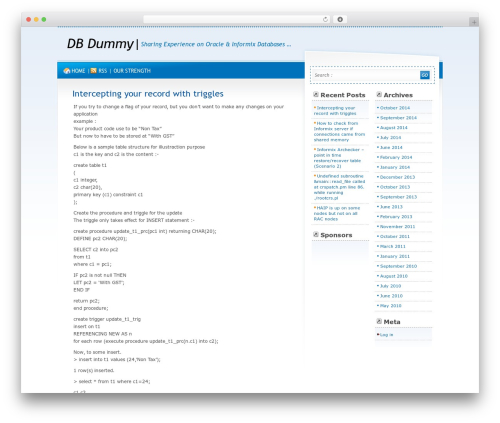Click the Meta heading icon

379,321
